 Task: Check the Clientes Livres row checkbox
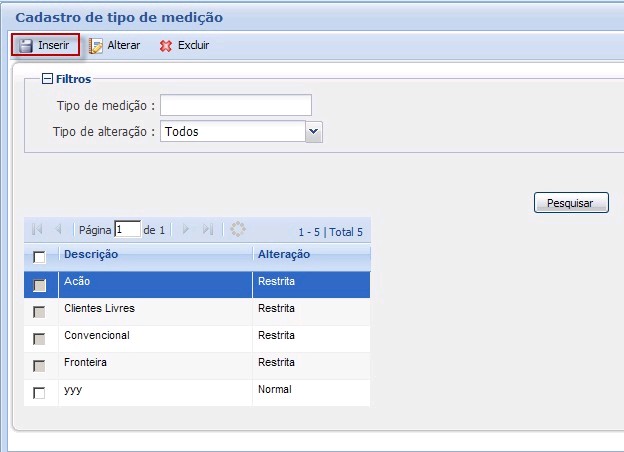[40, 312]
